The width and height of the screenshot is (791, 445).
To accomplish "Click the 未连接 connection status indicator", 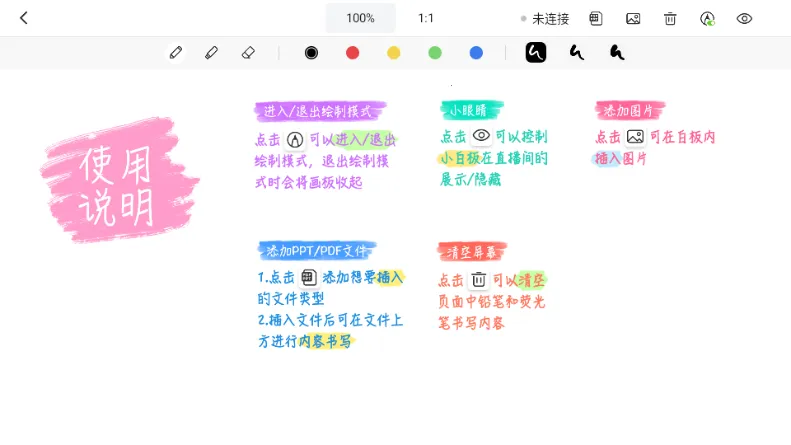I will (x=545, y=18).
